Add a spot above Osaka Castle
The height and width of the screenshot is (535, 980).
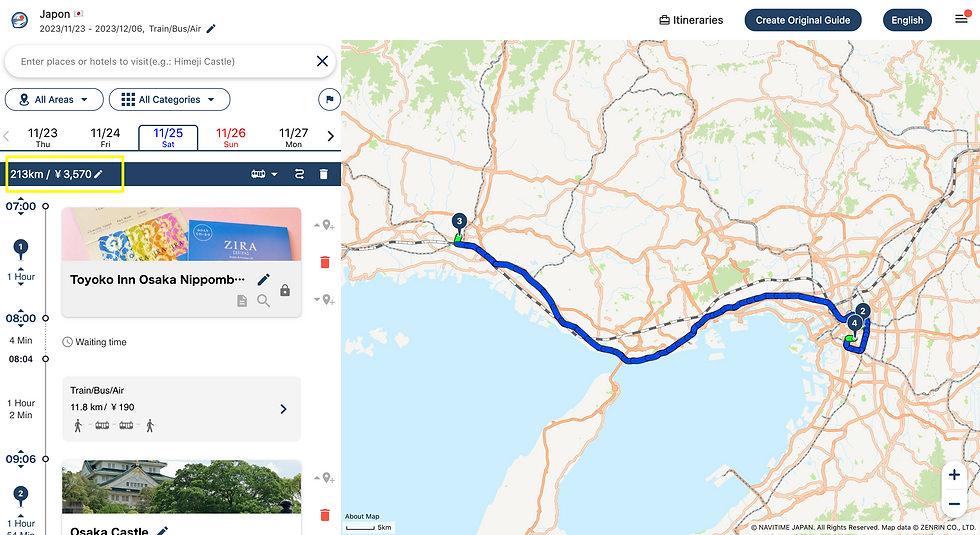[x=325, y=478]
